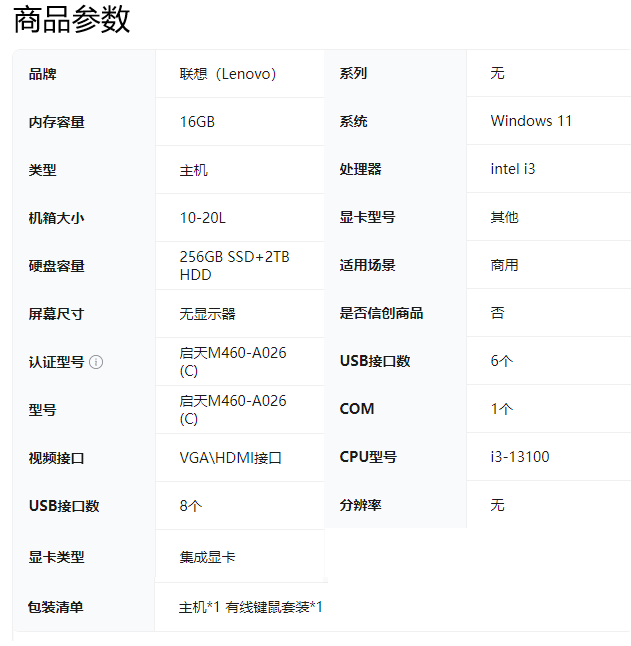Click the brand value 联想（Lenovo）
Screen dimensions: 631x646
228,74
